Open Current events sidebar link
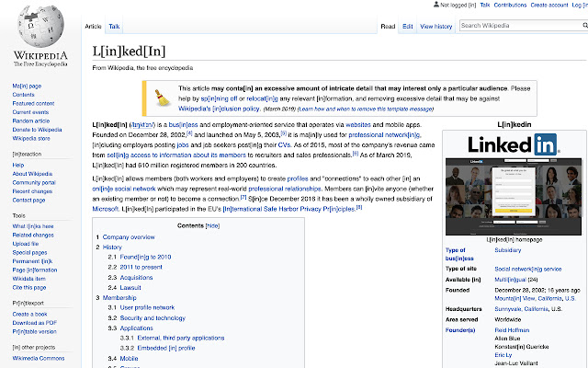 click(30, 112)
